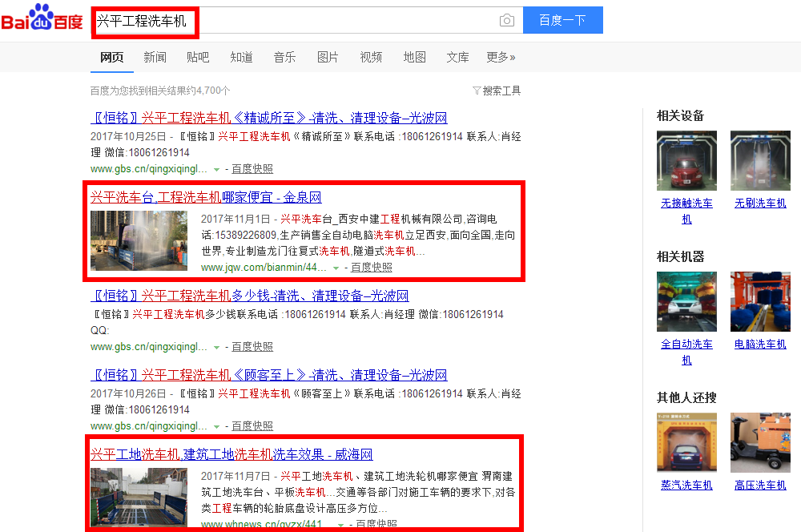Click the 高压洗车机 thumbnail image
The height and width of the screenshot is (532, 801).
(760, 442)
